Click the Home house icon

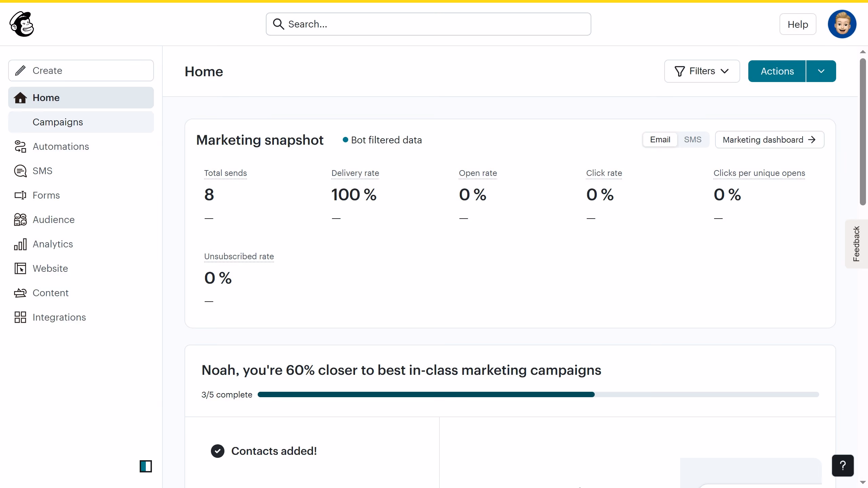point(20,98)
